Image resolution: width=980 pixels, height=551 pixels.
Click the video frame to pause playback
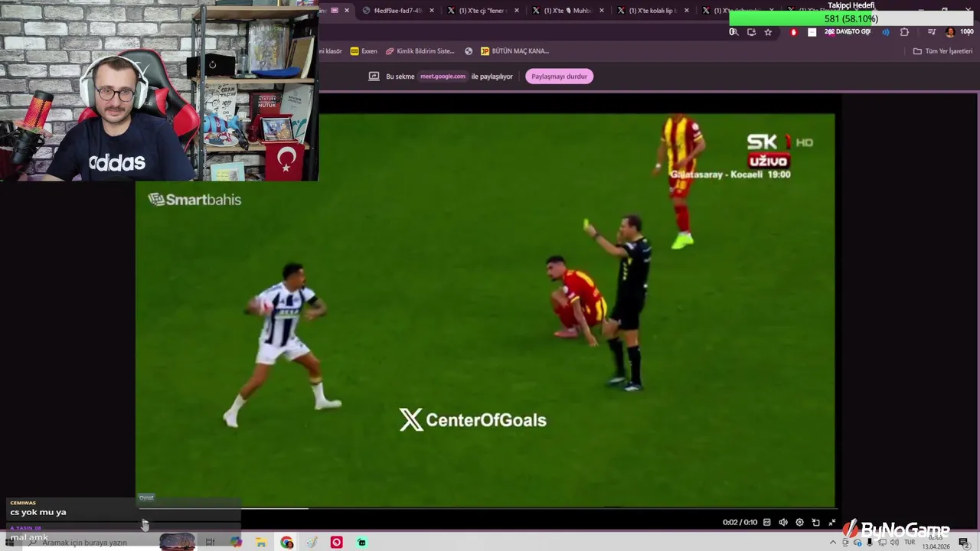click(x=485, y=310)
